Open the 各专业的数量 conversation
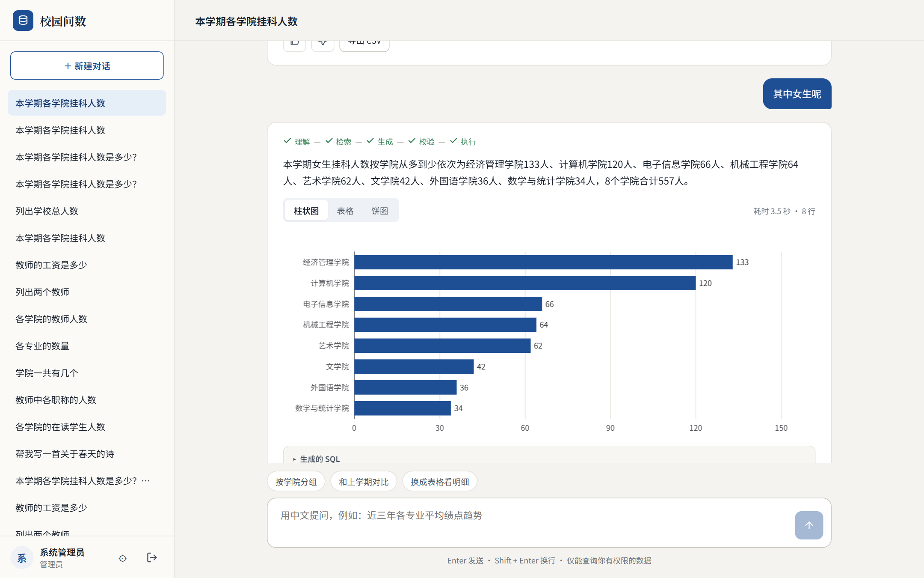 [87, 346]
